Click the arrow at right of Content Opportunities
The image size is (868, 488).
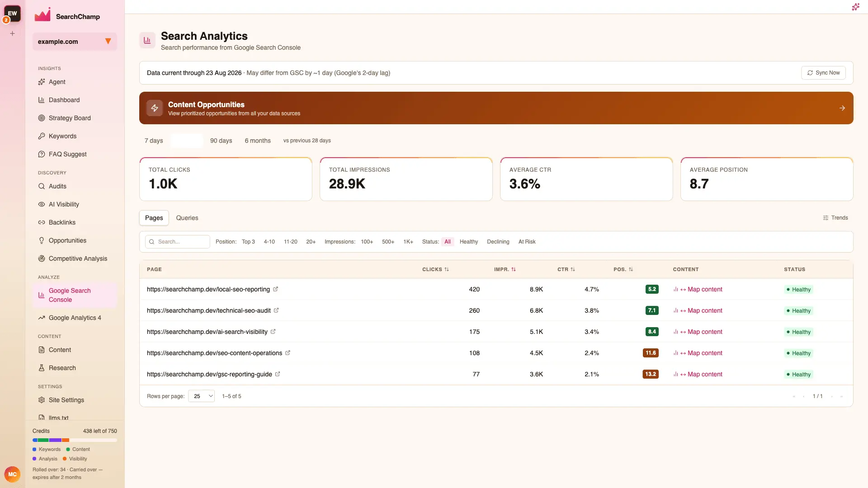coord(842,108)
